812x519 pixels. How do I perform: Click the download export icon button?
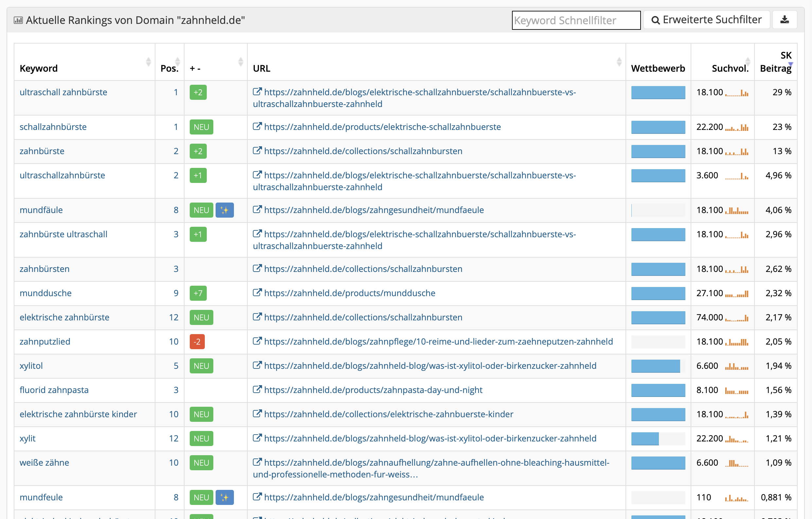click(x=784, y=20)
